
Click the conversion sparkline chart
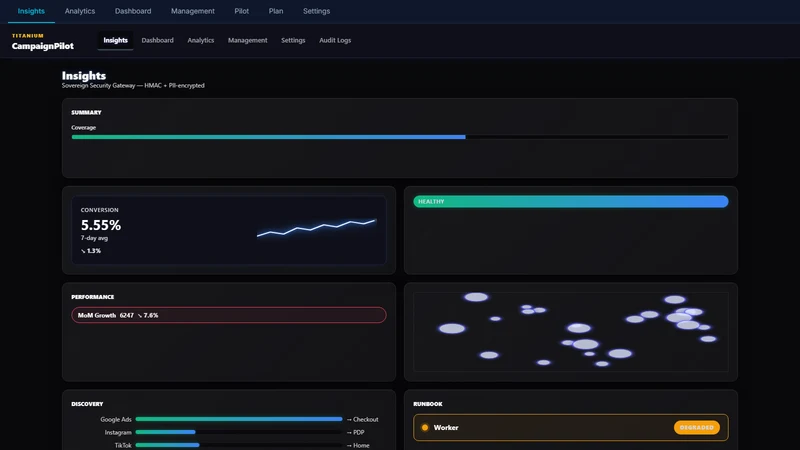pos(317,228)
